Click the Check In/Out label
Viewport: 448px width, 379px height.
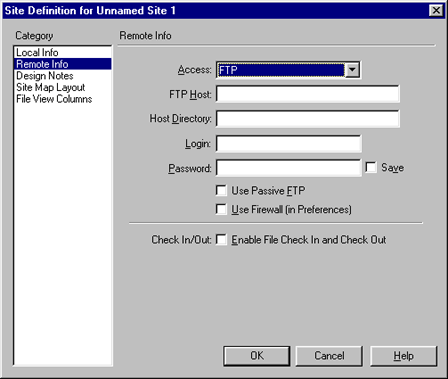pyautogui.click(x=181, y=240)
